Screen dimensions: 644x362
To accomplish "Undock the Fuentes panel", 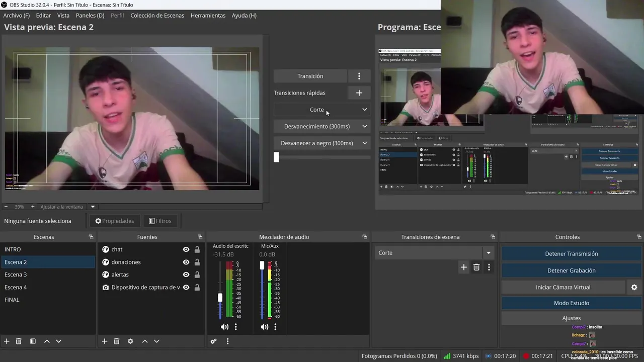I will tap(200, 237).
